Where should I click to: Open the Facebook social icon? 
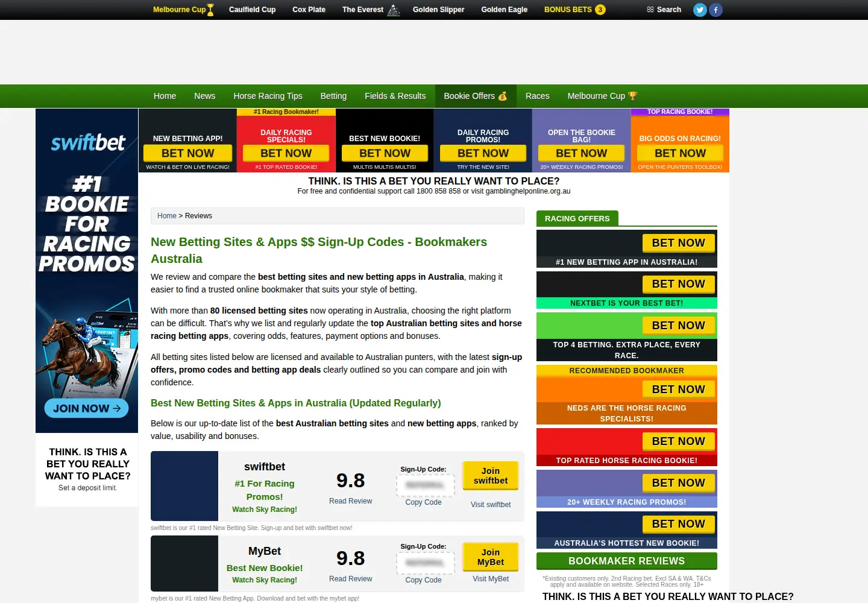pos(715,10)
